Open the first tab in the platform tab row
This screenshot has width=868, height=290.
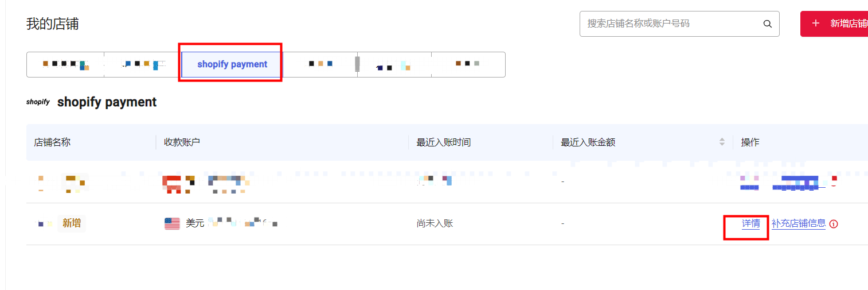(65, 64)
